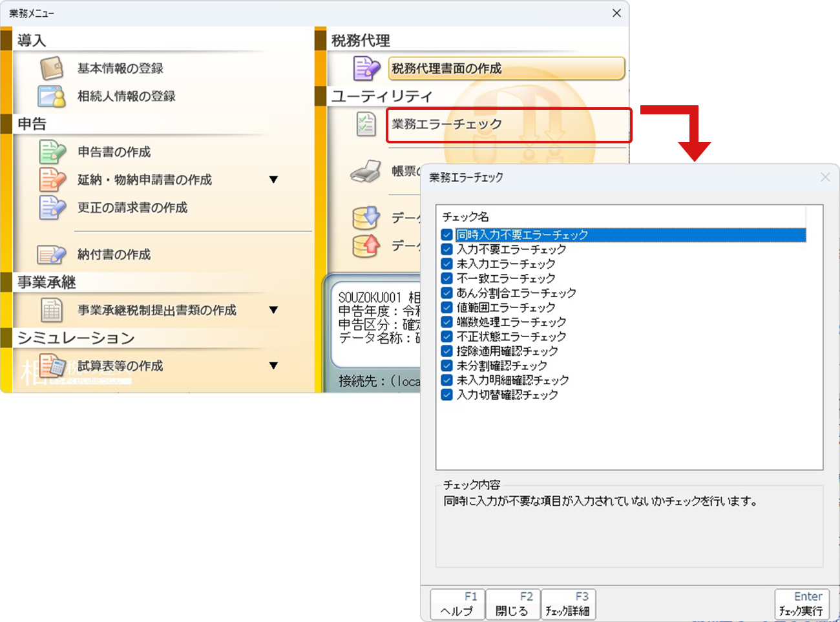Expand the 延納・物納申請書の作成 submenu arrow
This screenshot has width=840, height=622.
tap(273, 180)
